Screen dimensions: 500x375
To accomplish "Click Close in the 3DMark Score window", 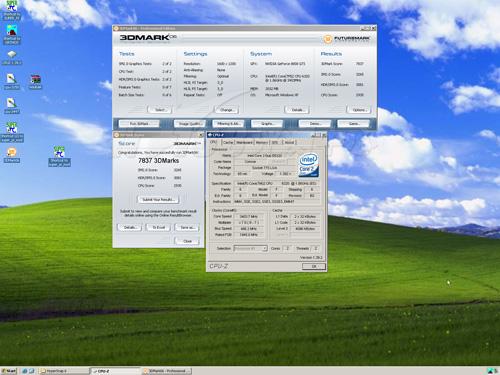I will [187, 241].
